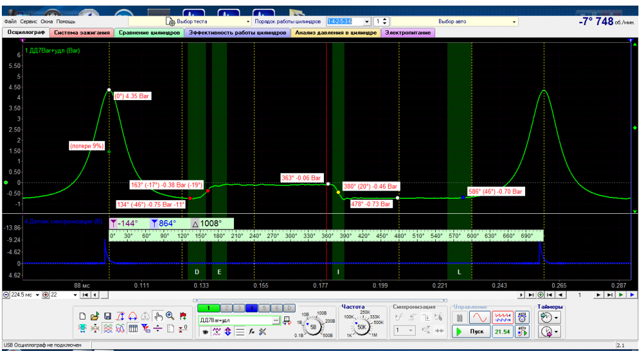Image resolution: width=644 pixels, height=351 pixels.
Task: Open the Выбор теста dropdown
Action: click(x=248, y=21)
